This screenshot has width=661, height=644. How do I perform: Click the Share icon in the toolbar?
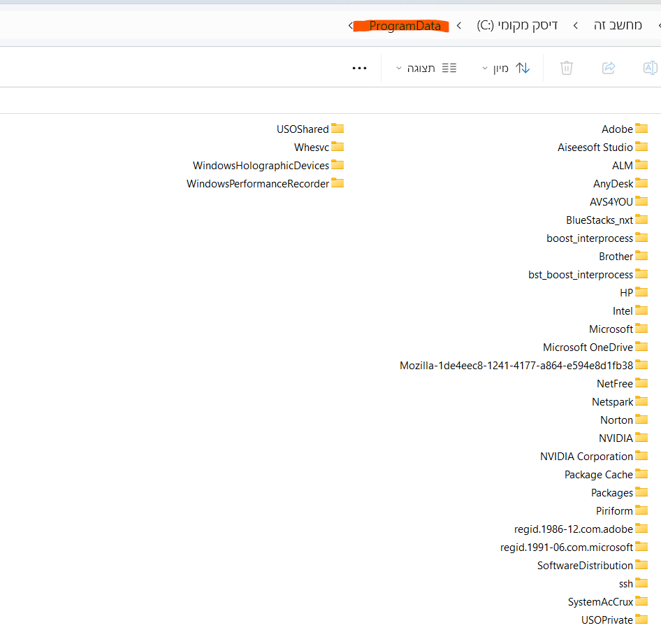[609, 68]
